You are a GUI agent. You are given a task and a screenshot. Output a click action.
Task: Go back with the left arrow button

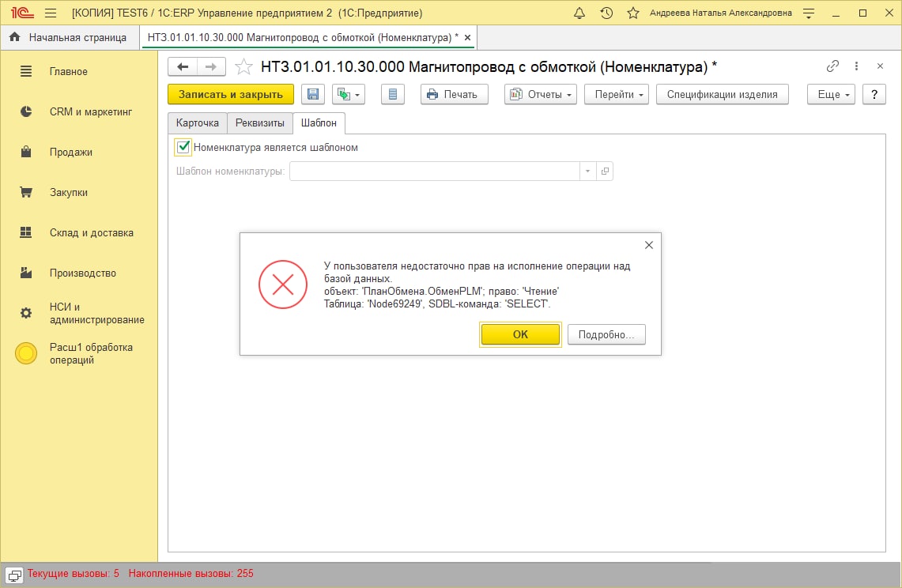[x=183, y=66]
